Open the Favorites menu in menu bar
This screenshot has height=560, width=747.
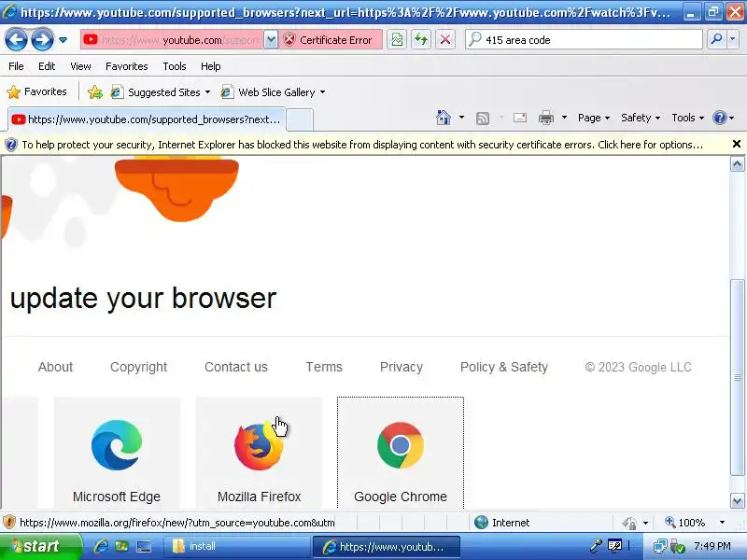tap(127, 66)
